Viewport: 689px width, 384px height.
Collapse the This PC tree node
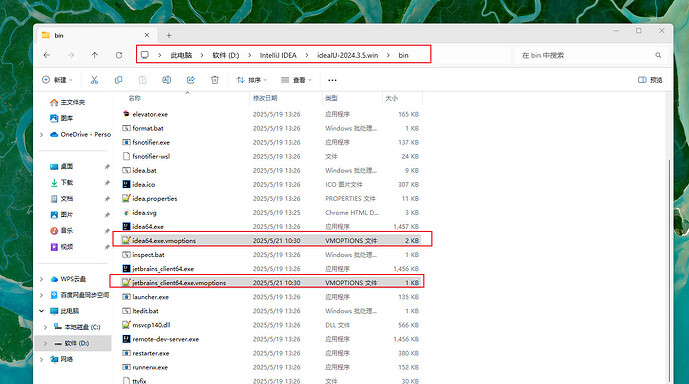42,311
